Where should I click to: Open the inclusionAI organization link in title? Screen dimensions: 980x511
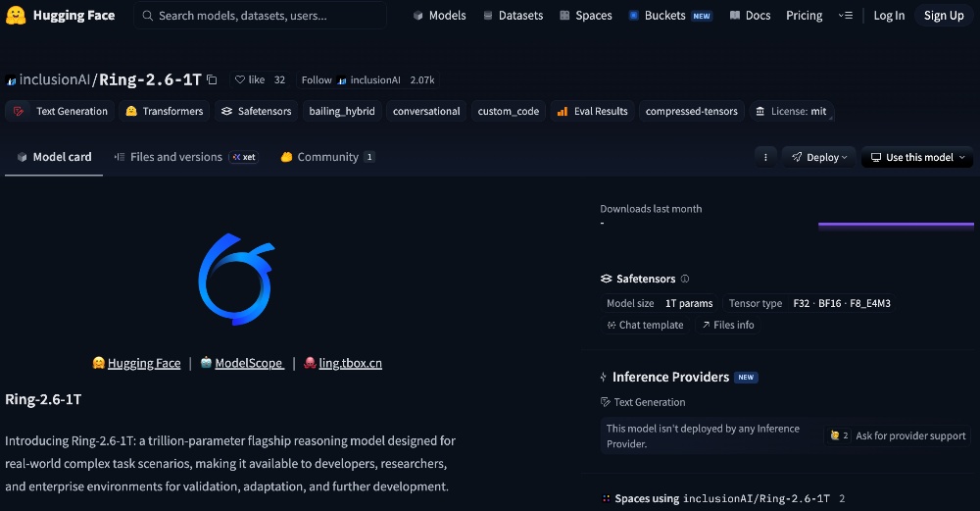tap(54, 79)
